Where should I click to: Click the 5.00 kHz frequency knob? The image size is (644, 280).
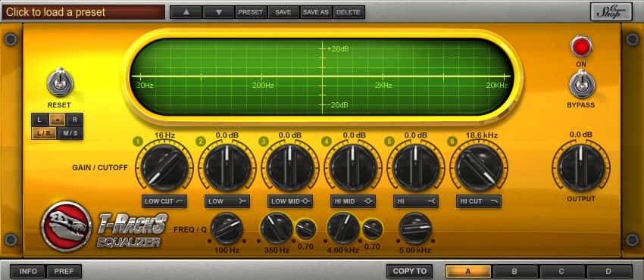click(416, 229)
